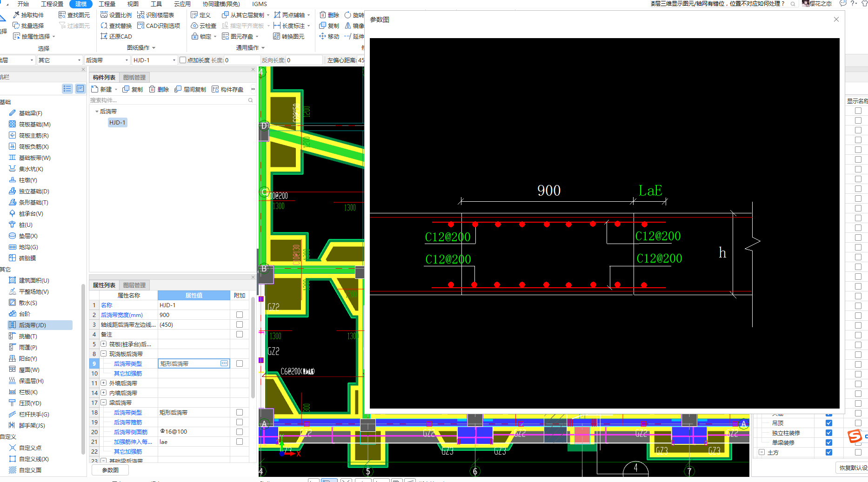The width and height of the screenshot is (868, 482).
Task: Select the 移动 move tool
Action: [x=329, y=36]
